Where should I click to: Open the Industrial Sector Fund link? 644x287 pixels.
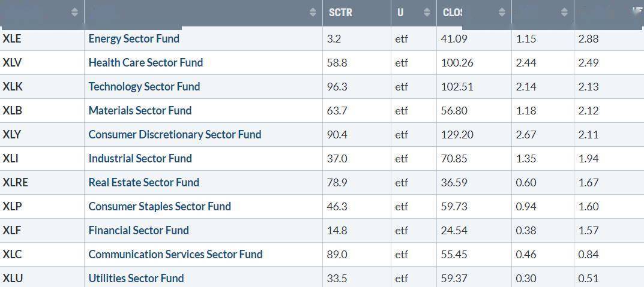pos(140,158)
